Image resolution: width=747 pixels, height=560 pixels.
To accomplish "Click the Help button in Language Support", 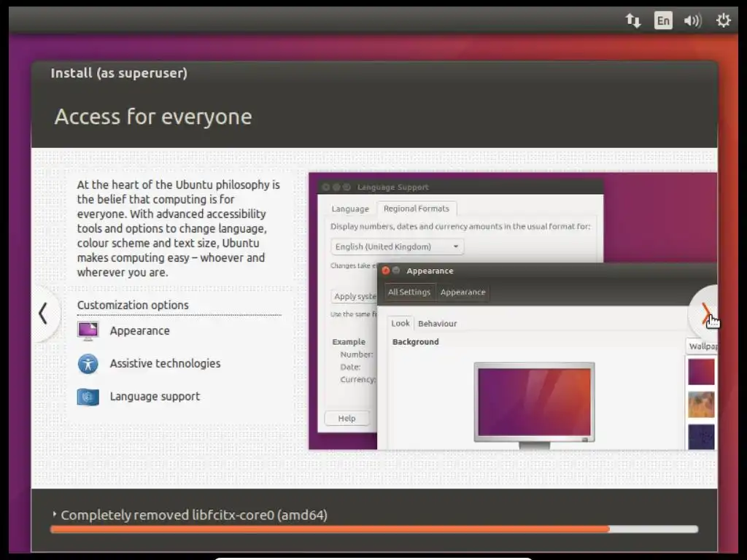I will point(347,418).
